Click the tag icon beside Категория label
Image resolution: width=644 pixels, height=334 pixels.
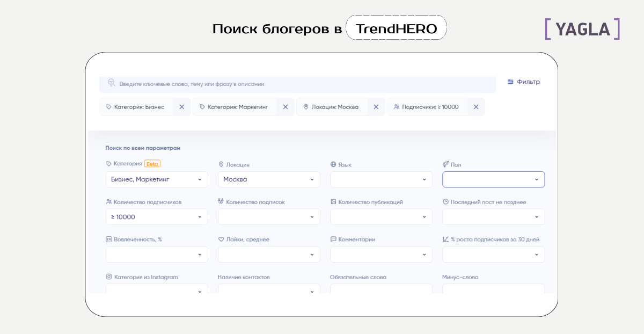click(109, 164)
